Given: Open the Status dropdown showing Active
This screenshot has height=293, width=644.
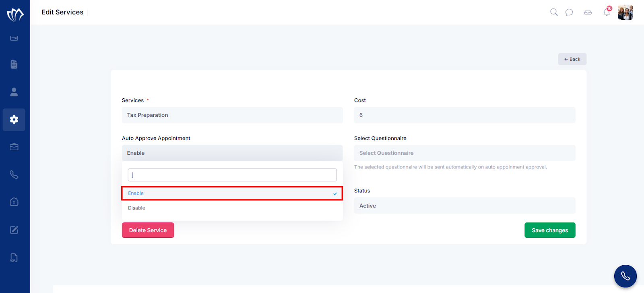Looking at the screenshot, I should (465, 206).
